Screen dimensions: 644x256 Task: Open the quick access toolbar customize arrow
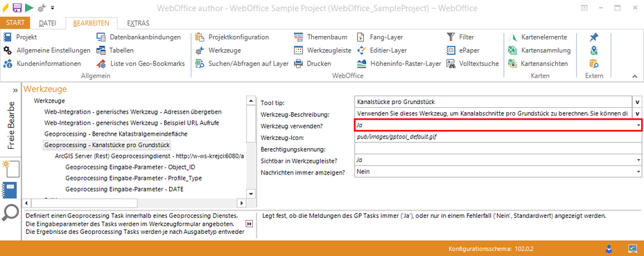[x=53, y=8]
